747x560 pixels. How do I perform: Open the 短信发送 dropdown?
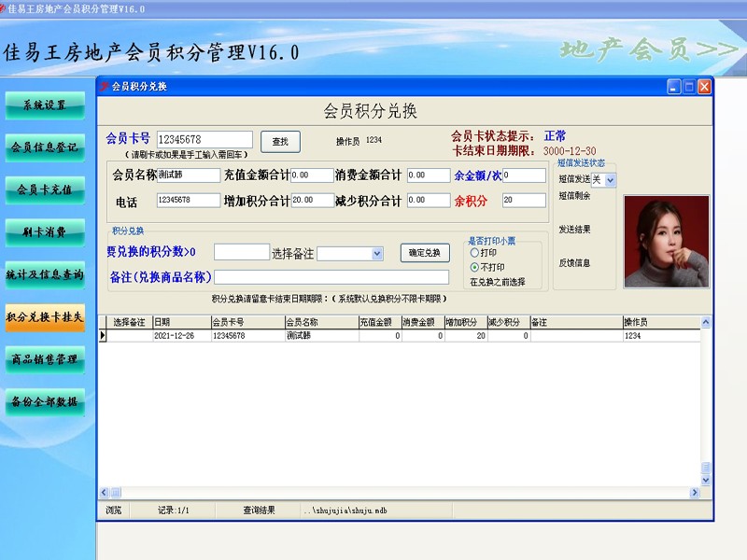tap(611, 180)
